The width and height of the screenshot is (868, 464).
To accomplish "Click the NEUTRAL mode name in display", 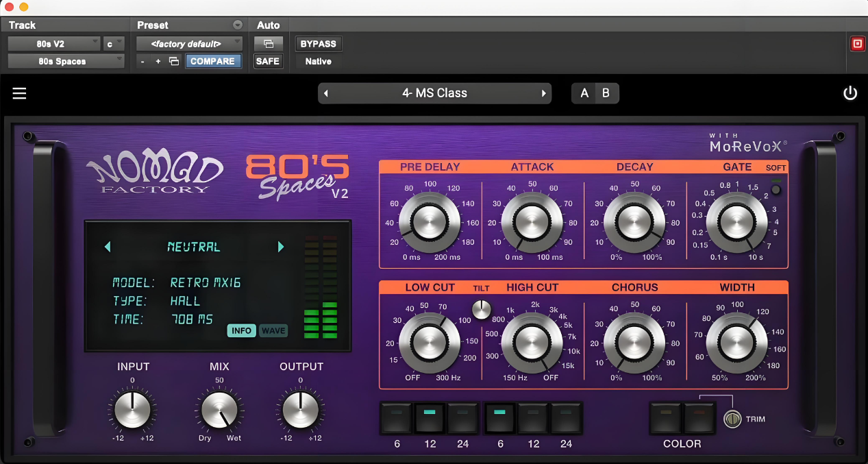I will coord(194,247).
